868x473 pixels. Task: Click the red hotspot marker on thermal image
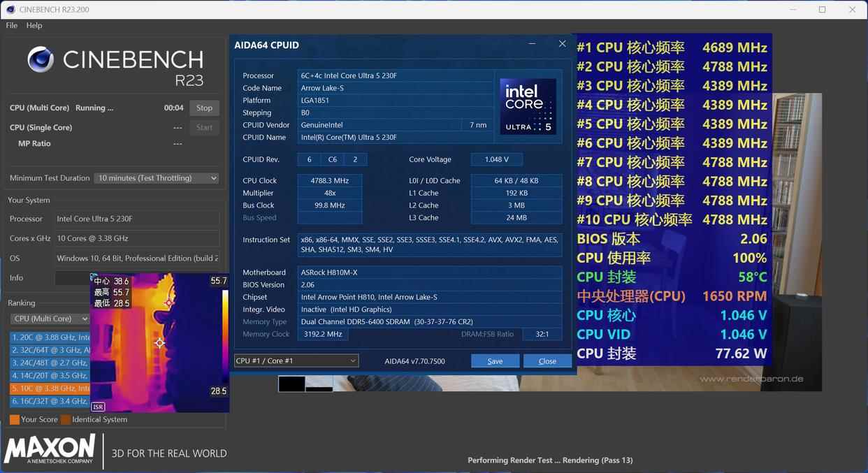click(x=168, y=303)
